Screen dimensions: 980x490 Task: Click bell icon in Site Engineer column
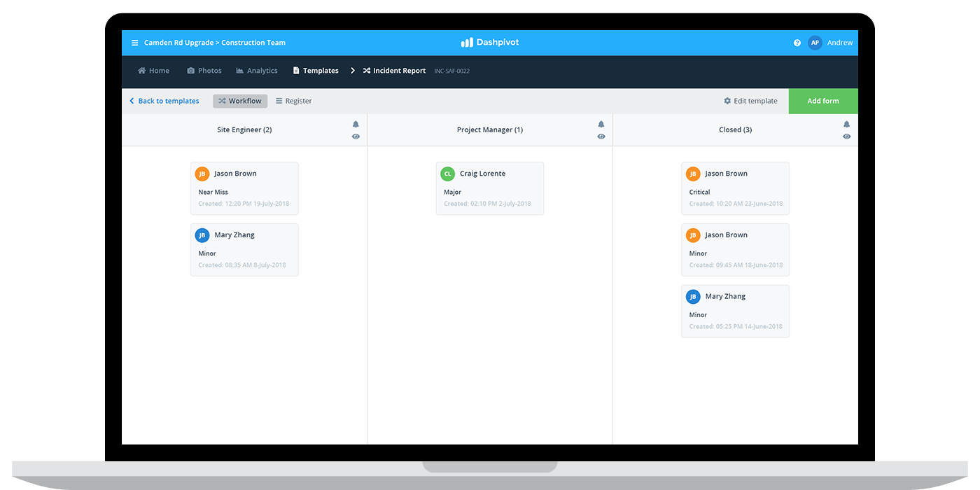[356, 125]
